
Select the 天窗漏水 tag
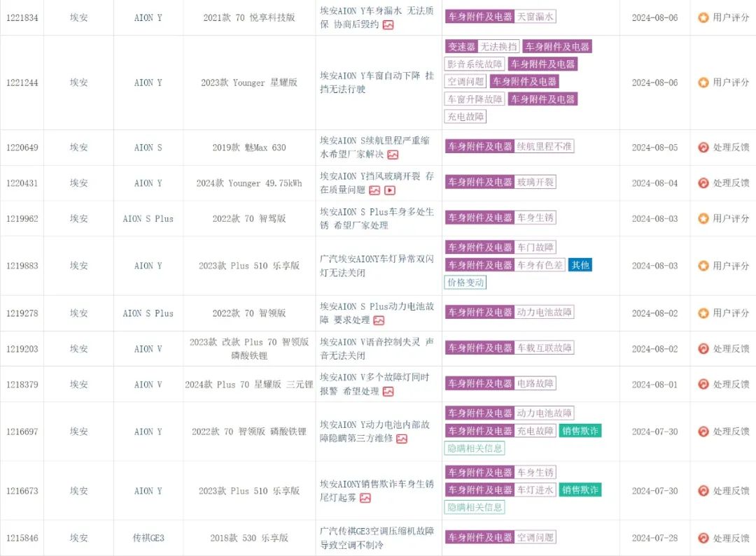[x=535, y=17]
